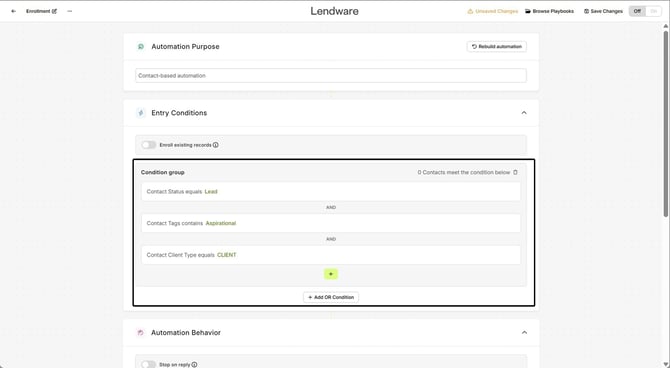Click the Lendware title
This screenshot has height=368, width=670.
coord(335,11)
